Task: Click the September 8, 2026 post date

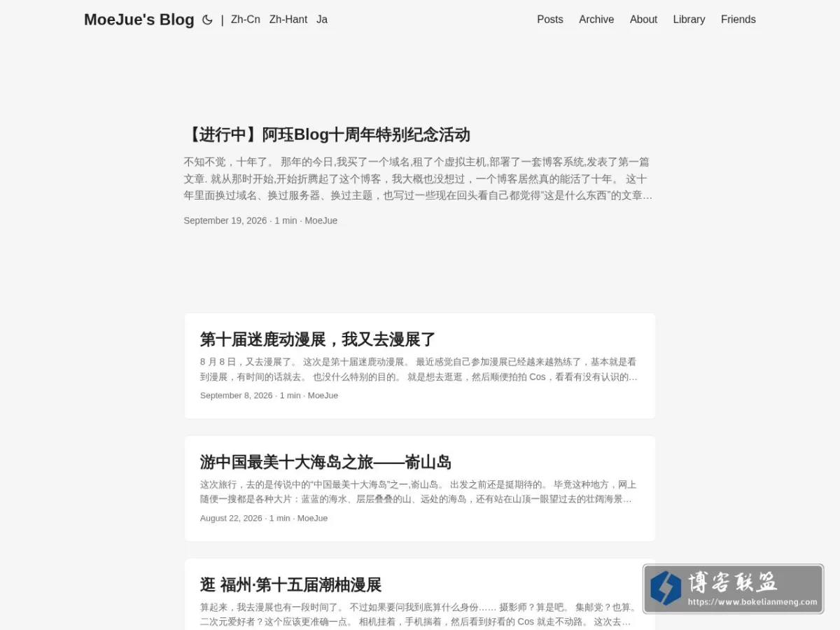Action: tap(237, 395)
